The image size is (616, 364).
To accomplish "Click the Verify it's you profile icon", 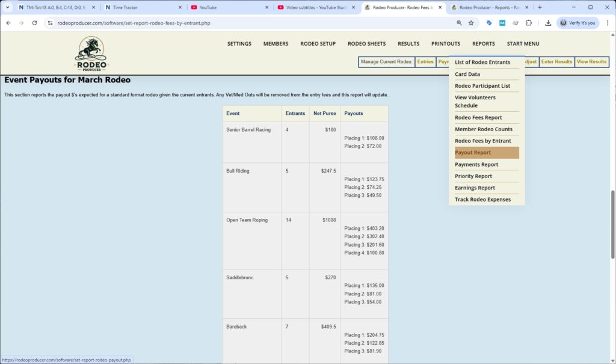I will point(577,22).
